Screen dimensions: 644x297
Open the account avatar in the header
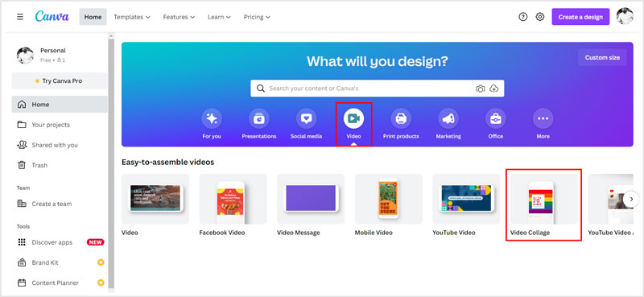pos(625,16)
